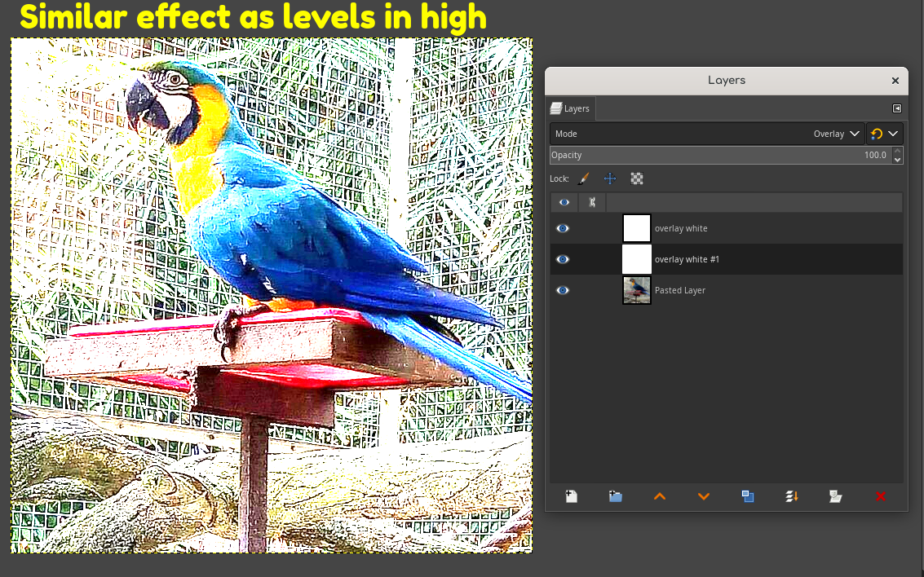Click the opacity value 100.0
Image resolution: width=924 pixels, height=577 pixels.
(x=875, y=155)
